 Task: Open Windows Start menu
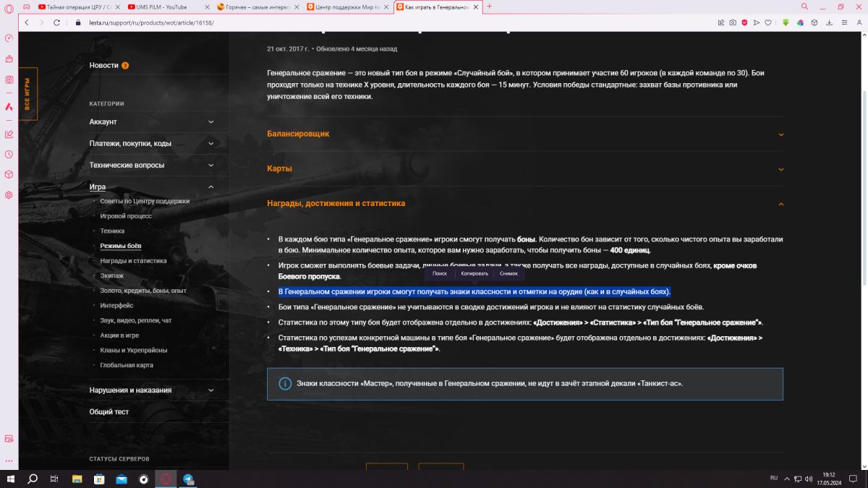tap(11, 479)
